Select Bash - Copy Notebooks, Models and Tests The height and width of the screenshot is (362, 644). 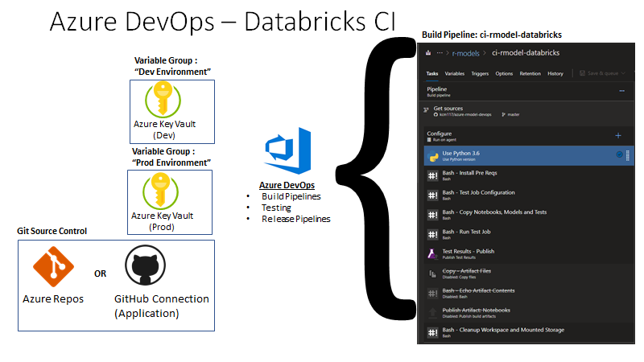click(x=529, y=215)
